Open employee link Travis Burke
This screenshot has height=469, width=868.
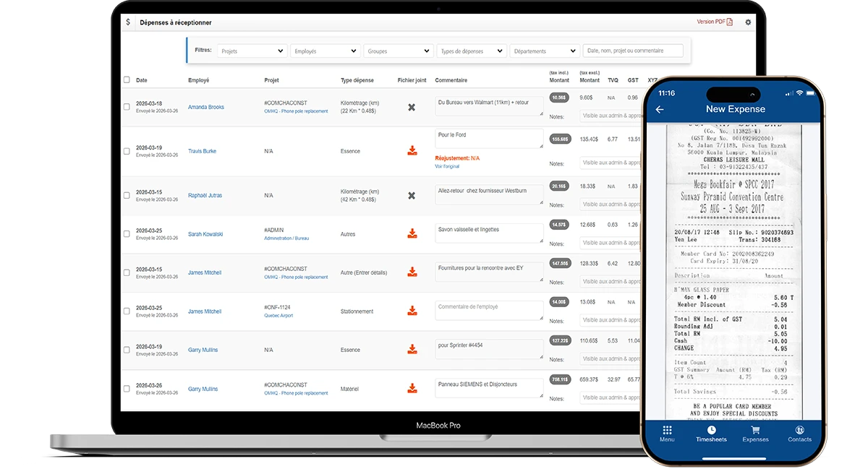coord(202,151)
